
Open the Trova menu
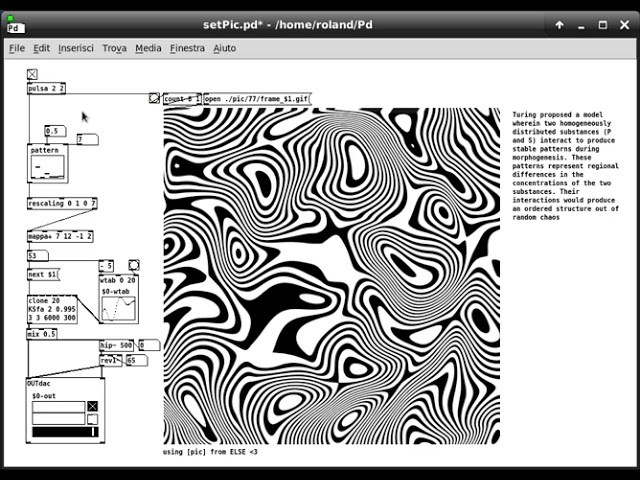(x=114, y=48)
